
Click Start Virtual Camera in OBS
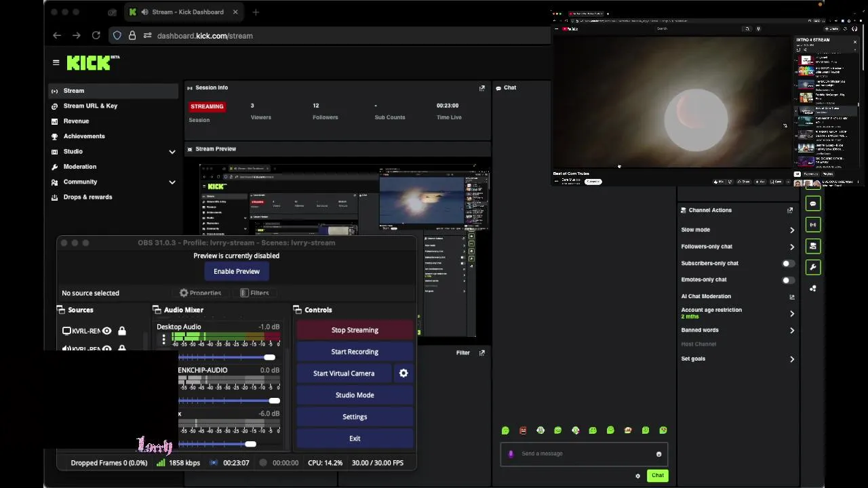(344, 373)
